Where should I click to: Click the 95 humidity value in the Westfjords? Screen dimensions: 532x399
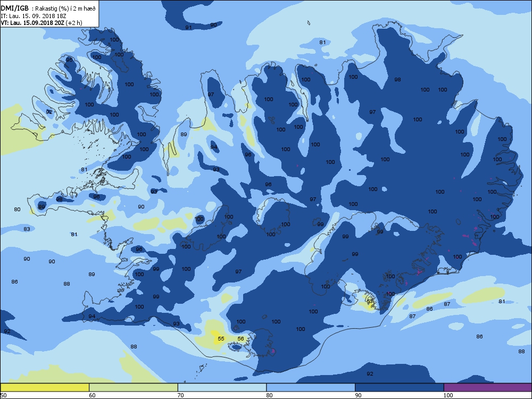[69, 60]
